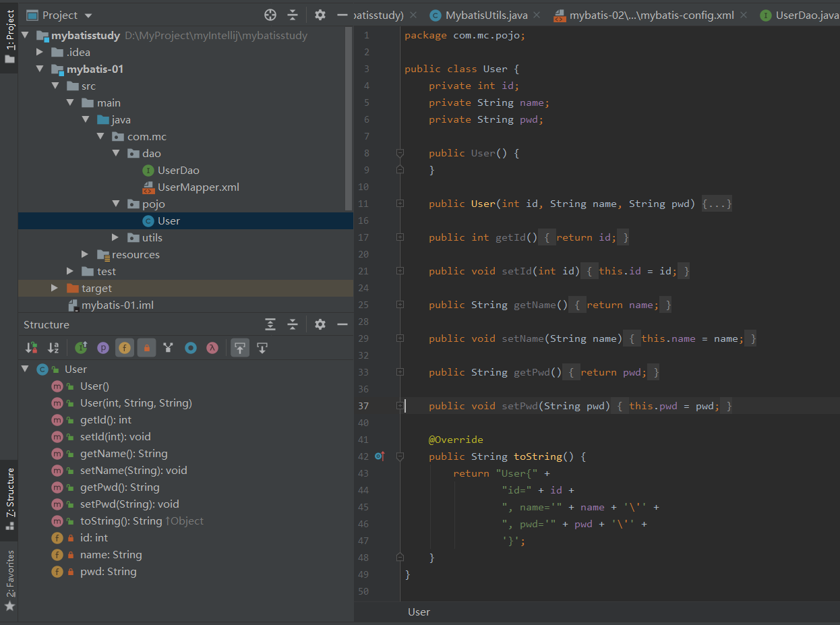840x625 pixels.
Task: Open Project panel gear settings
Action: click(x=320, y=15)
